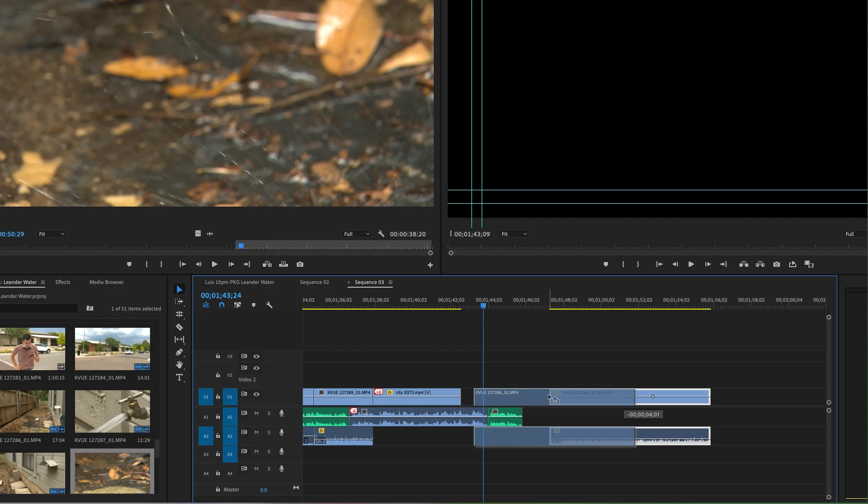Close the Sequence 03 tab
Screen dimensions: 868x504
(x=349, y=282)
